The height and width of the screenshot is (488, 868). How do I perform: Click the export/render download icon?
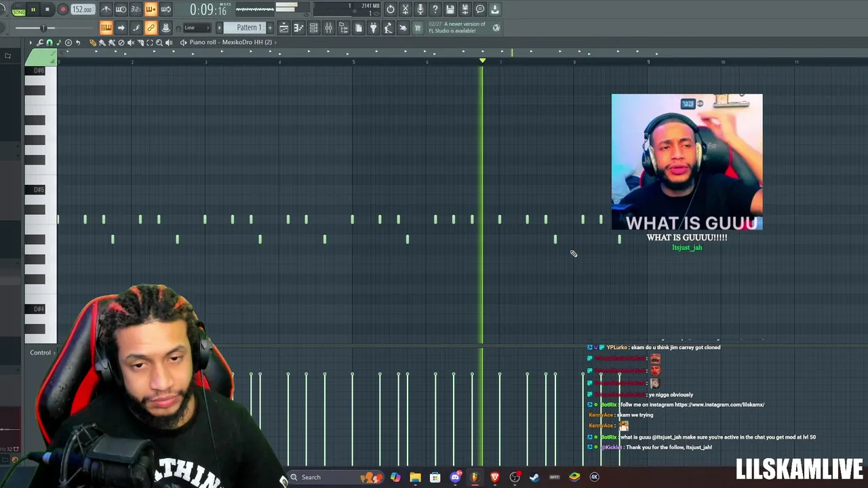click(x=495, y=9)
